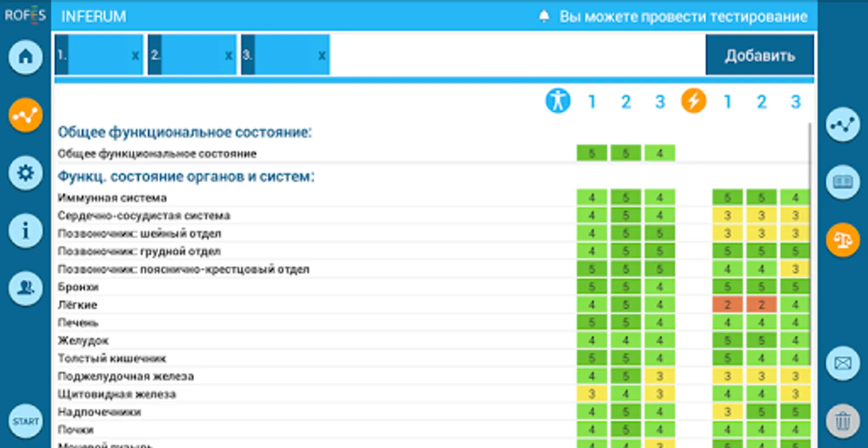The height and width of the screenshot is (448, 868).
Task: Click the Лёгкие row label
Action: 78,305
